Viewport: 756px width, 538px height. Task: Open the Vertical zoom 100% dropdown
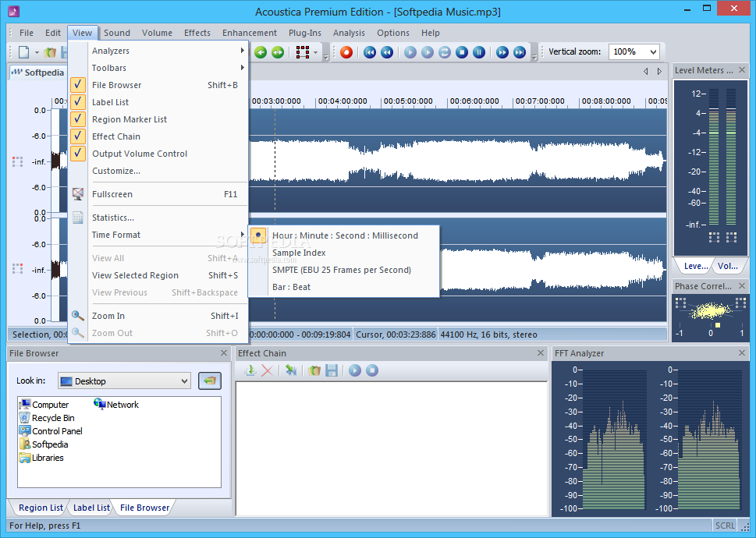pyautogui.click(x=653, y=52)
